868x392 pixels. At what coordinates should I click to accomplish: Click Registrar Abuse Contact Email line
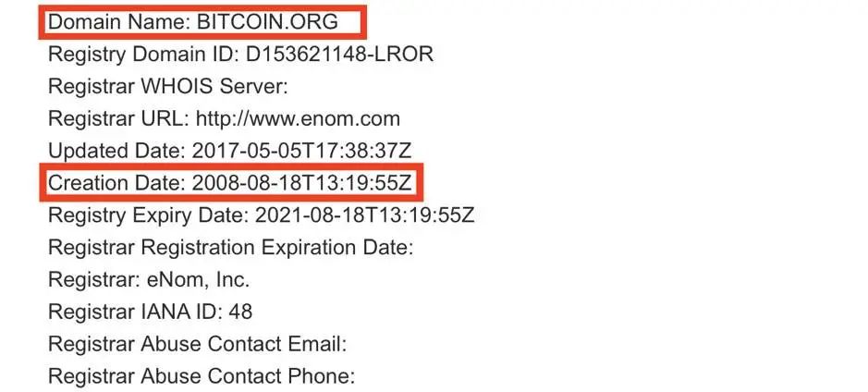(x=198, y=343)
